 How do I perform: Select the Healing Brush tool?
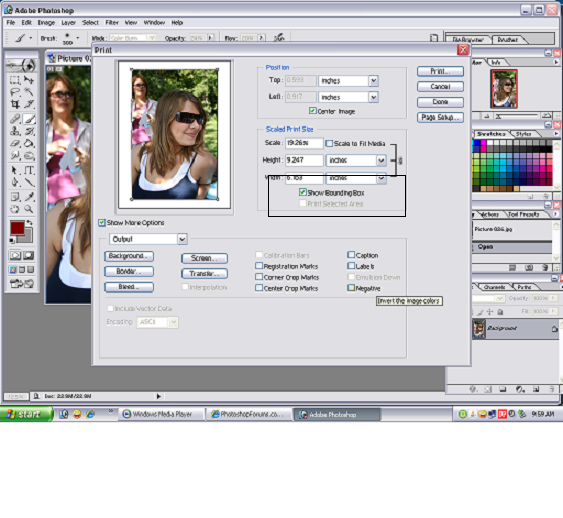[x=15, y=118]
